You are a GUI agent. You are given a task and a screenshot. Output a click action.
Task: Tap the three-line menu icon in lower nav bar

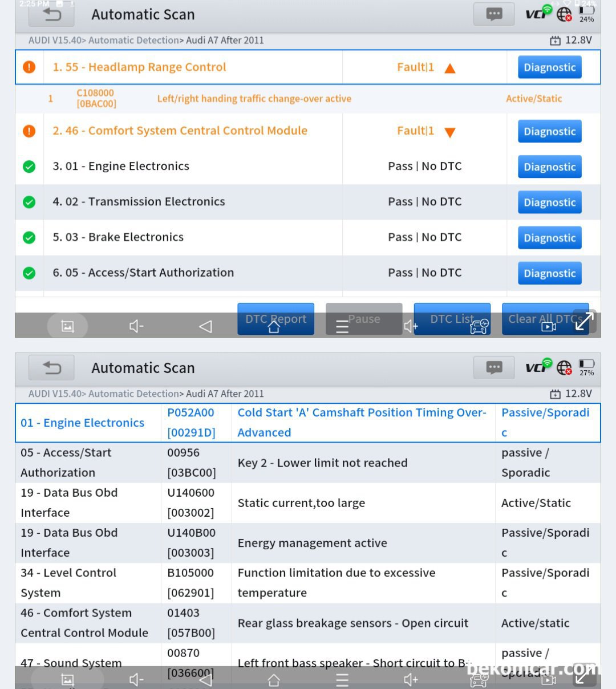pos(342,680)
